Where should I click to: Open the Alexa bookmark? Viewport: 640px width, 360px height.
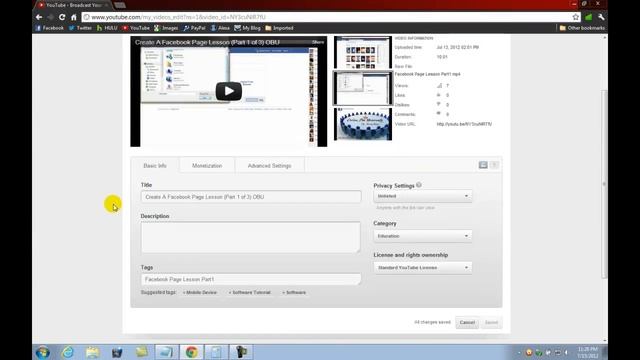[220, 28]
